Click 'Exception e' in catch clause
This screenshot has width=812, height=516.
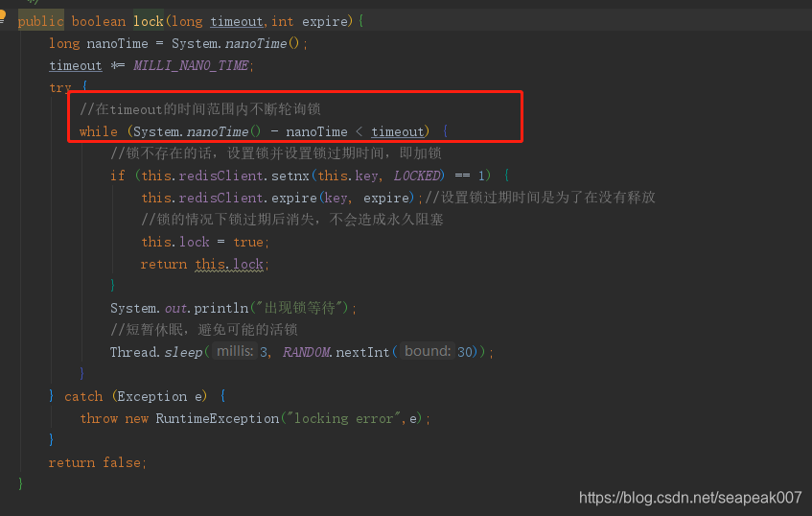pos(159,396)
